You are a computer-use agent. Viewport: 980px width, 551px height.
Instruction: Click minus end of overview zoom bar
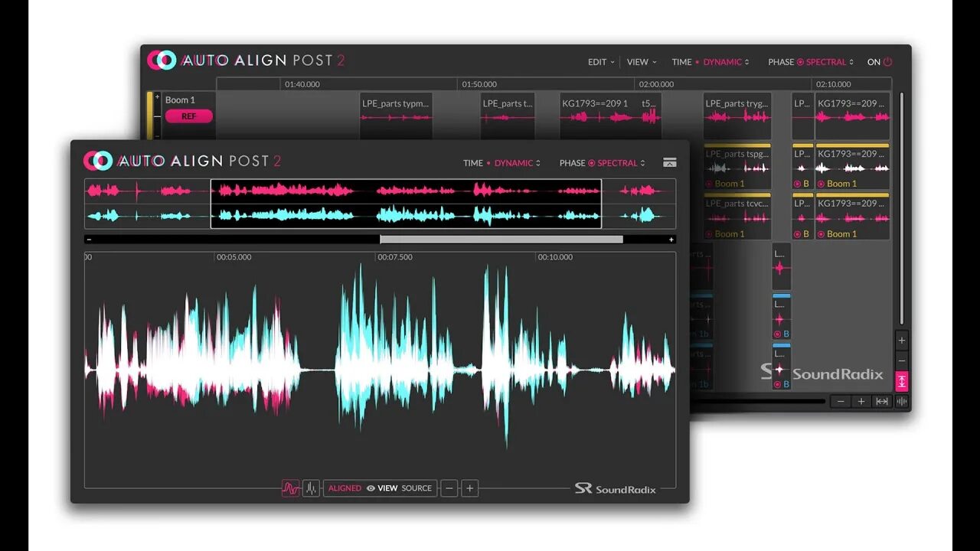tap(89, 240)
